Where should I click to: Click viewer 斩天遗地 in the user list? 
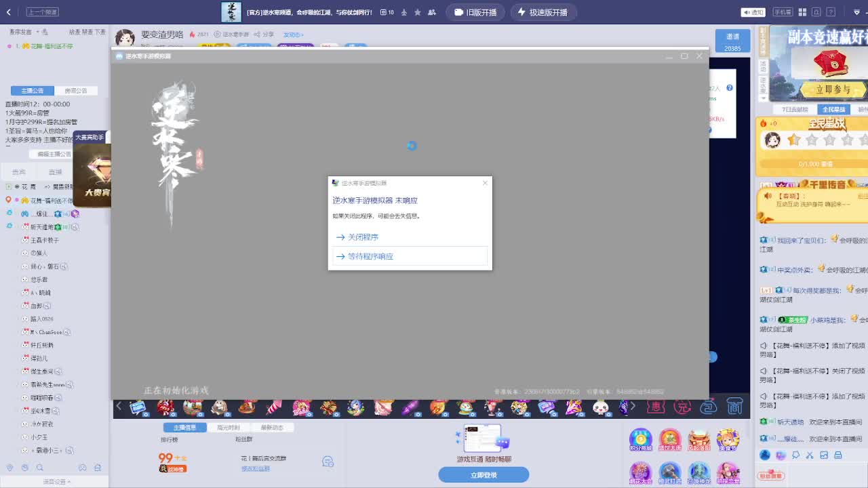click(42, 227)
